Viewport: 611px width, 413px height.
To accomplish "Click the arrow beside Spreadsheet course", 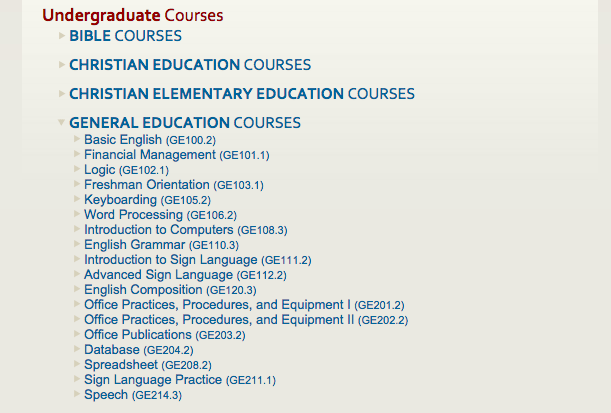I will [x=77, y=365].
